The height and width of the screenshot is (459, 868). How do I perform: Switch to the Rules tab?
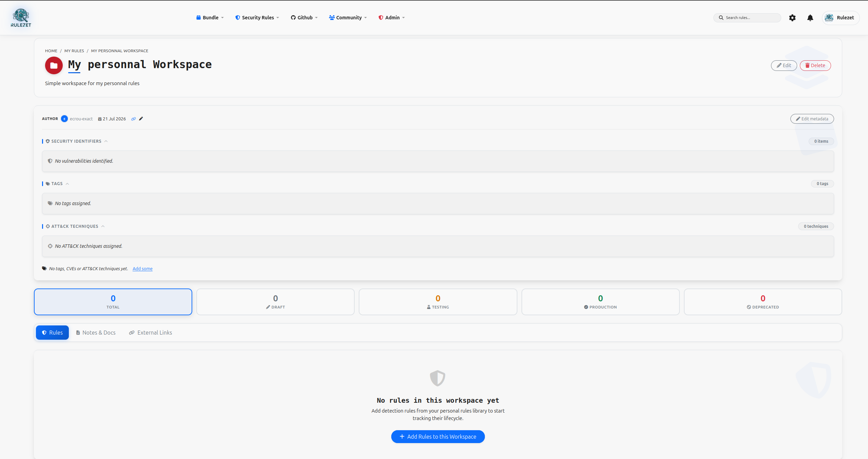point(52,333)
